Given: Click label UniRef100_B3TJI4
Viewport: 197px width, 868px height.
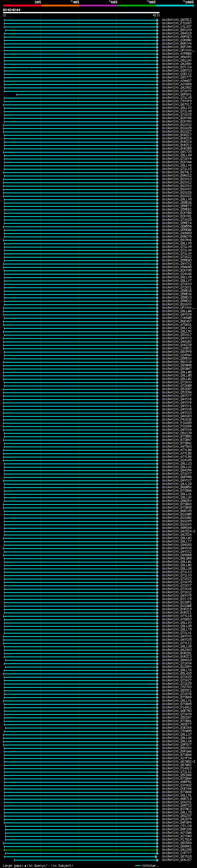Looking at the screenshot, I should point(177,67).
